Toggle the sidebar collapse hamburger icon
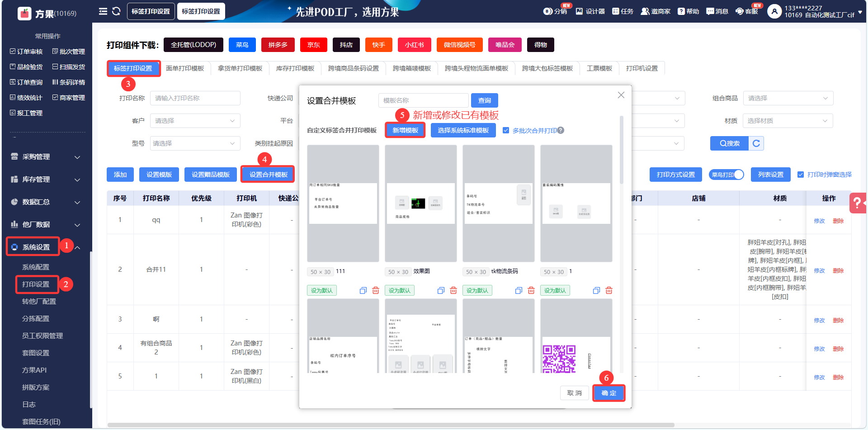 pos(103,11)
